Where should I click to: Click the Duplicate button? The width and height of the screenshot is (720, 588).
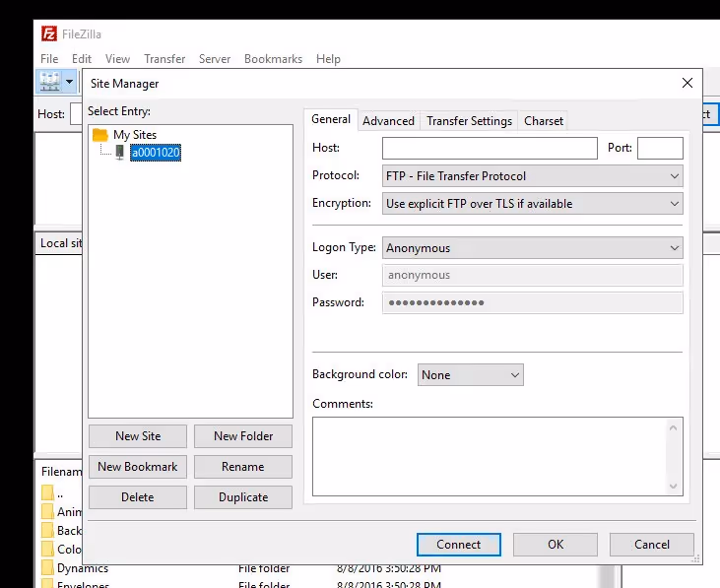[243, 497]
